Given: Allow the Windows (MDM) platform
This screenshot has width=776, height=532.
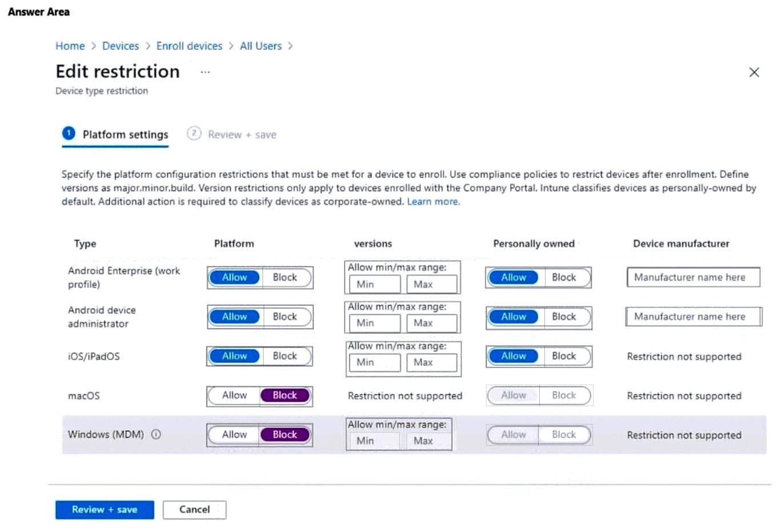Looking at the screenshot, I should pyautogui.click(x=234, y=435).
